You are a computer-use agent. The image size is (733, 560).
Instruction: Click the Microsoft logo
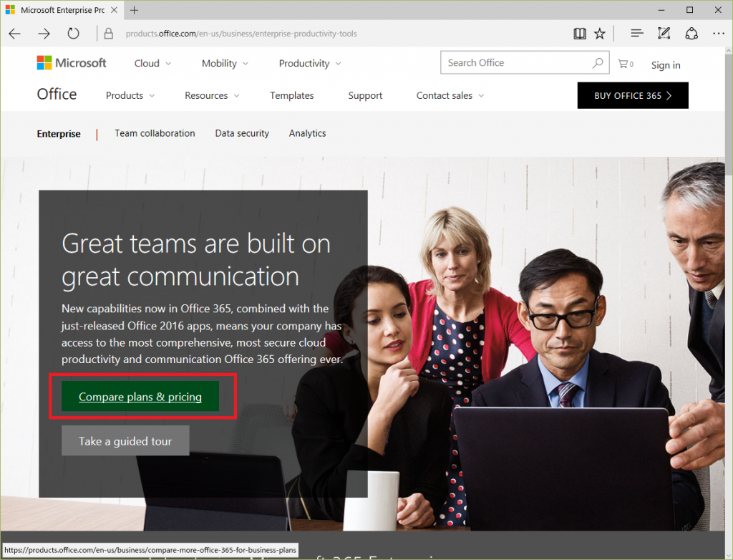coord(72,63)
